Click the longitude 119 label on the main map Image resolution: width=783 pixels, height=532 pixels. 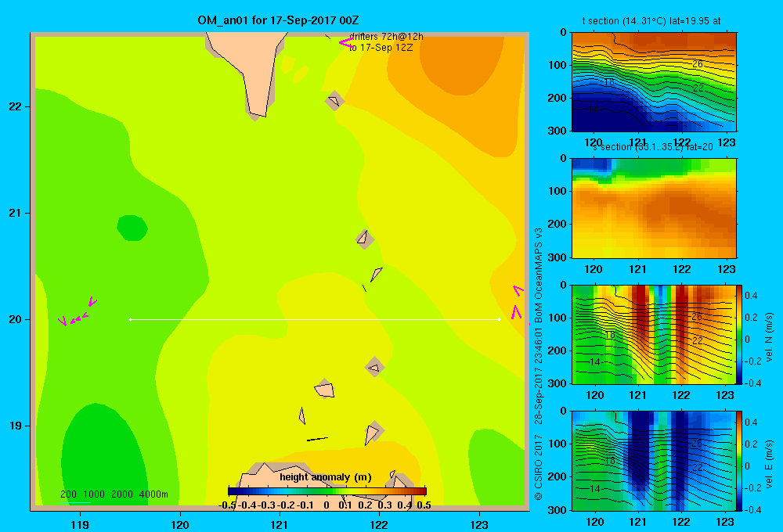(80, 524)
